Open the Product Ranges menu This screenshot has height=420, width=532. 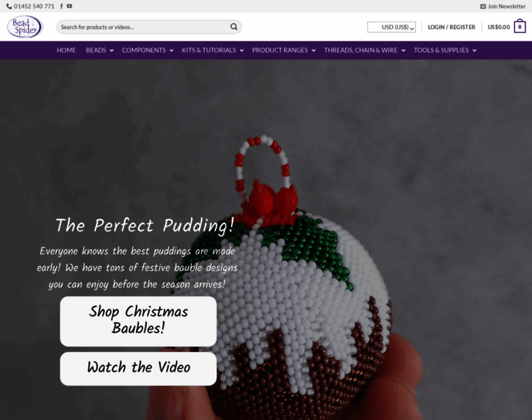283,50
